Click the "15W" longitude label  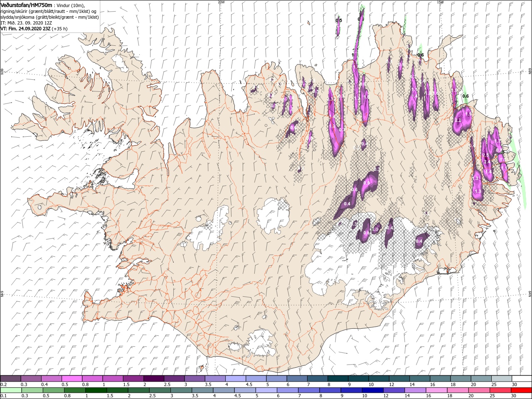pos(440,2)
